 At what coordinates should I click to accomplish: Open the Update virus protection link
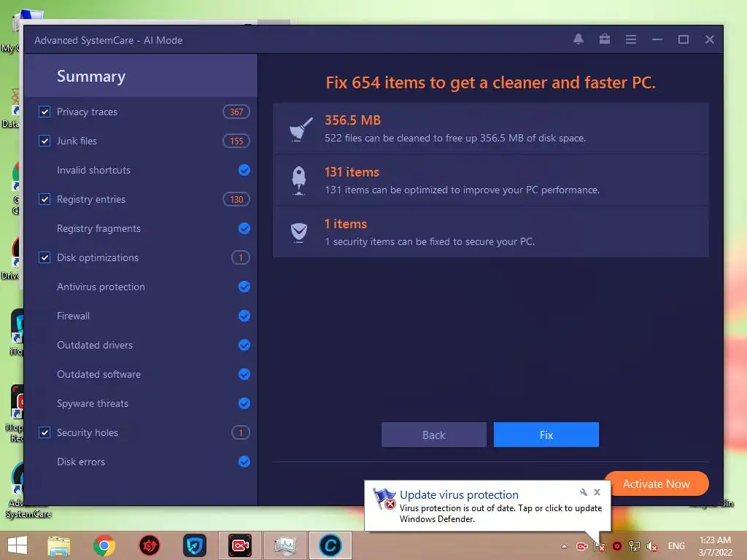click(459, 495)
